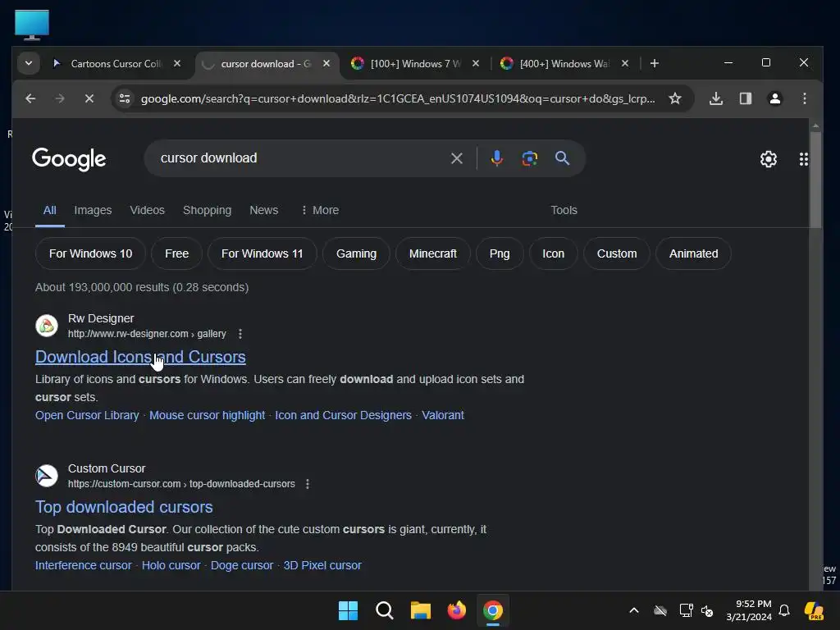Search by image with Google Lens
Image resolution: width=840 pixels, height=630 pixels.
click(x=529, y=158)
